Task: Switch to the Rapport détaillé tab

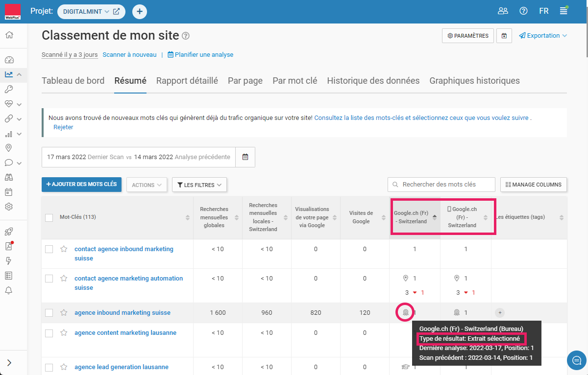Action: click(187, 81)
